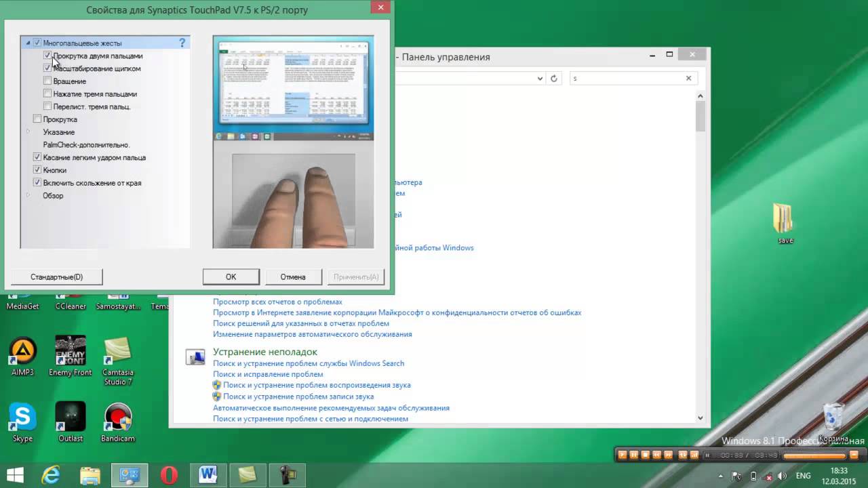The image size is (868, 488).
Task: Open the address bar dropdown arrow
Action: click(540, 79)
